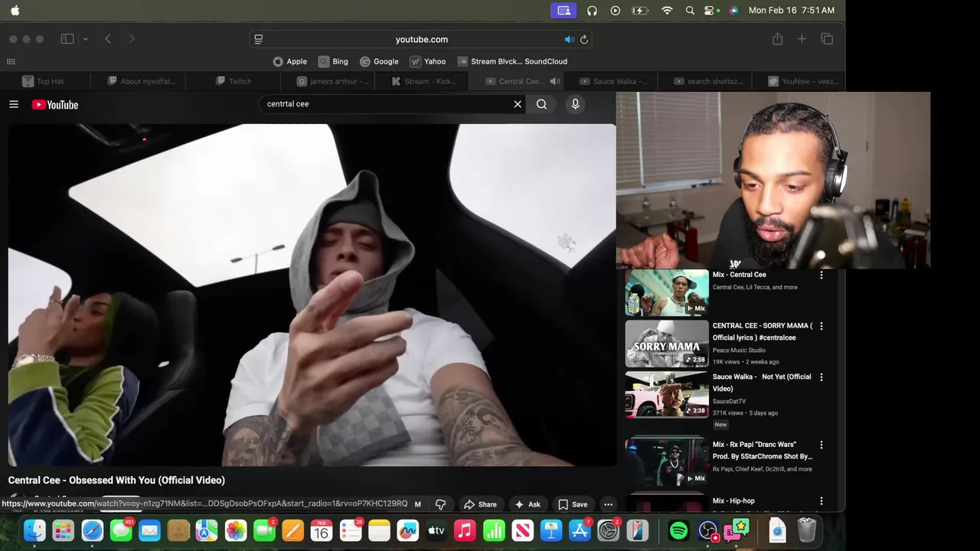The width and height of the screenshot is (980, 551).
Task: Show the page menu in the address bar
Action: (x=259, y=39)
